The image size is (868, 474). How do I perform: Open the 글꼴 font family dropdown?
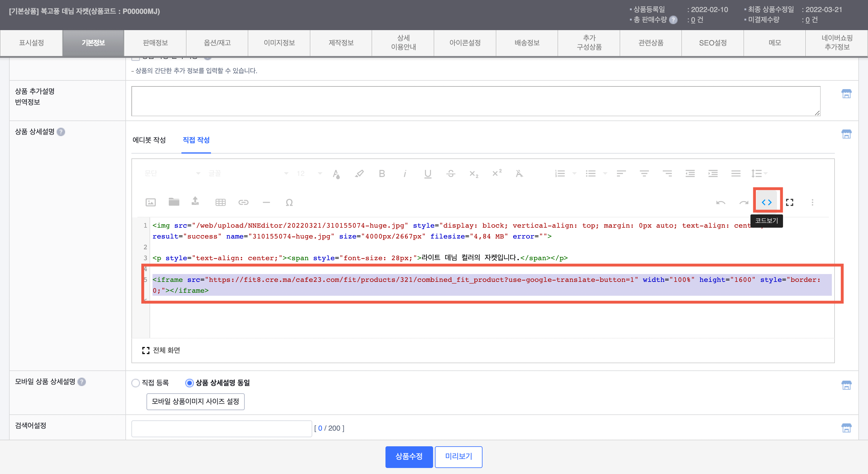pyautogui.click(x=248, y=173)
